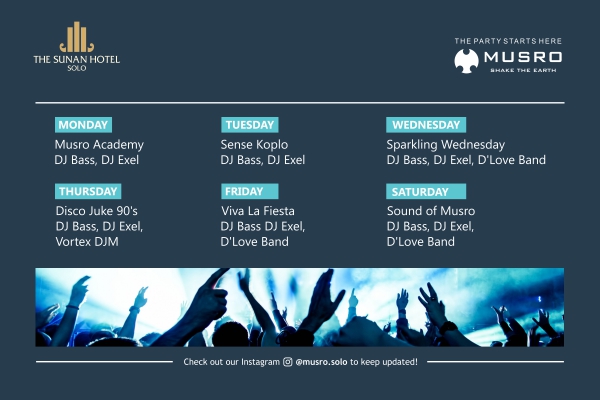This screenshot has height=400, width=600.
Task: Click the concert crowd photo banner
Action: 300,307
